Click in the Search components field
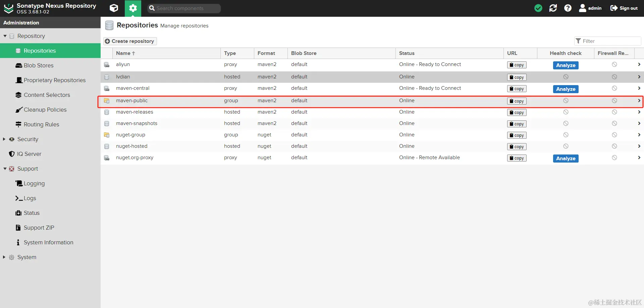The height and width of the screenshot is (308, 644). (x=184, y=8)
